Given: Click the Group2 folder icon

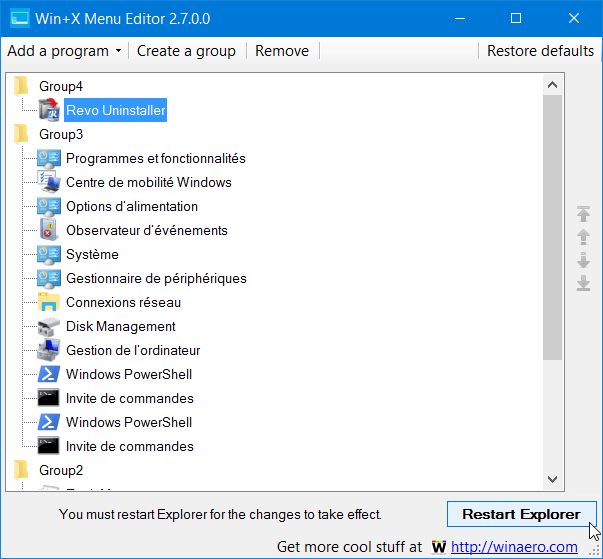Looking at the screenshot, I should (21, 470).
